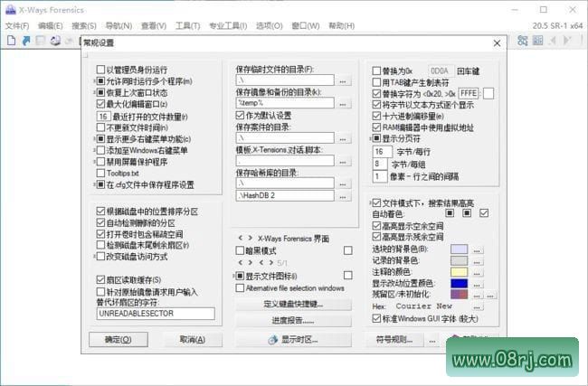The height and width of the screenshot is (386, 588).
Task: Click the purple 残留区/未初始化 swatch
Action: point(459,294)
